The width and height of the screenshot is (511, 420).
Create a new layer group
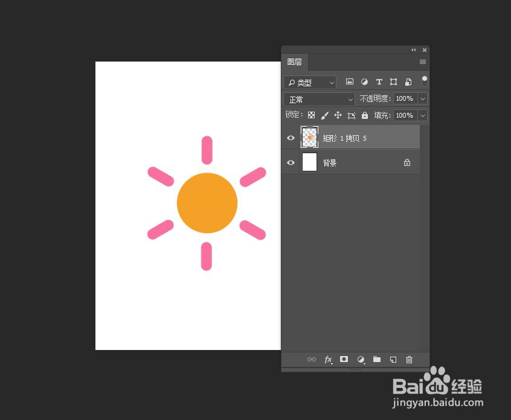[377, 359]
